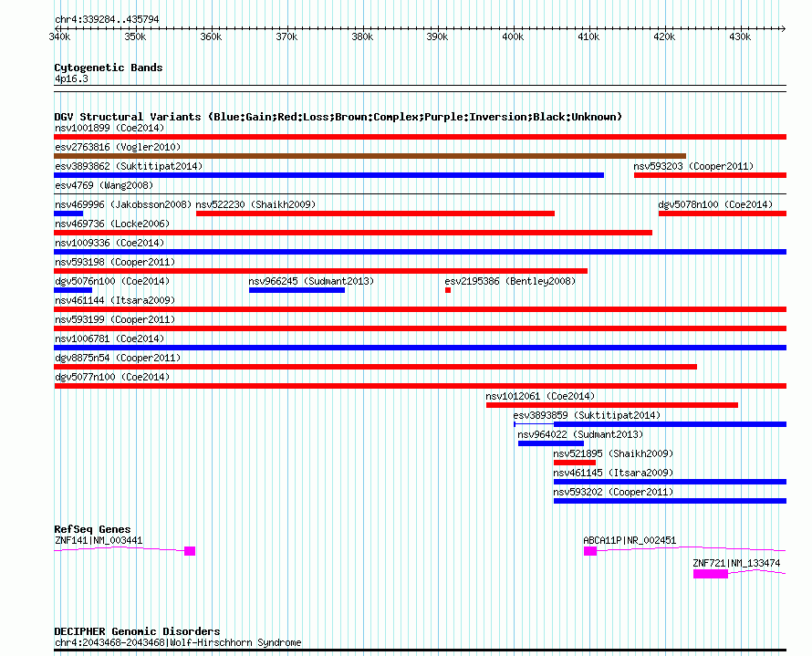Click DECIPHER Genomic Disorders track title
Screen dimensions: 812x656
click(x=137, y=631)
